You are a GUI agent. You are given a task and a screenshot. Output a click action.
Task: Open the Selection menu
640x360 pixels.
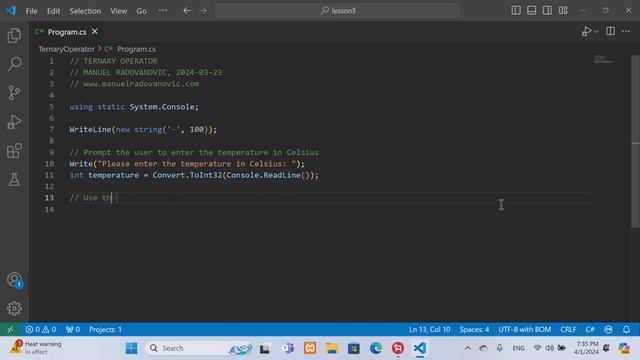(85, 11)
